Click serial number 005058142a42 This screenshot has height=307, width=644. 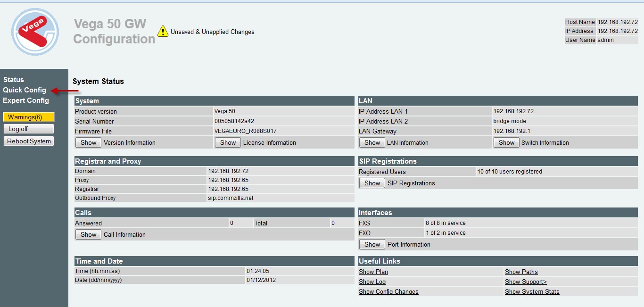tap(234, 121)
